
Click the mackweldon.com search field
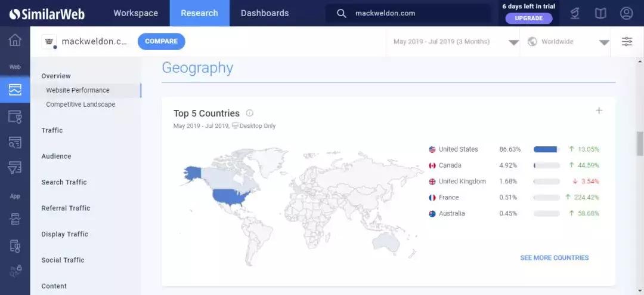[408, 13]
